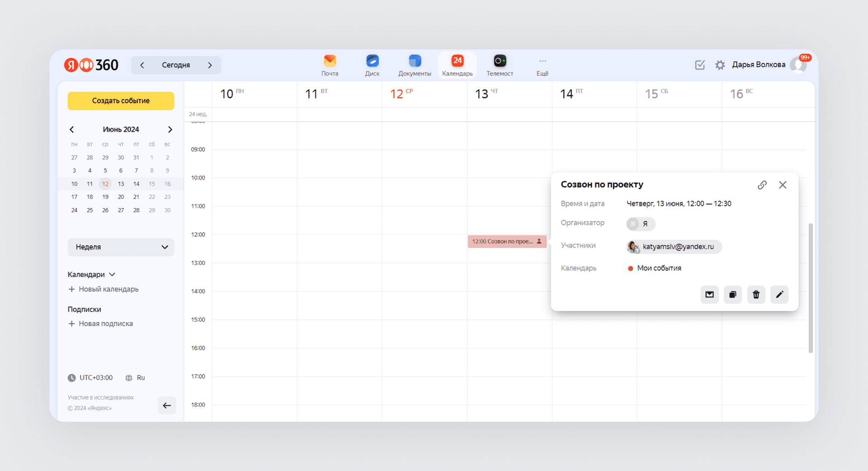Viewport: 868px width, 471px height.
Task: Select day 12 СР column header
Action: [401, 94]
